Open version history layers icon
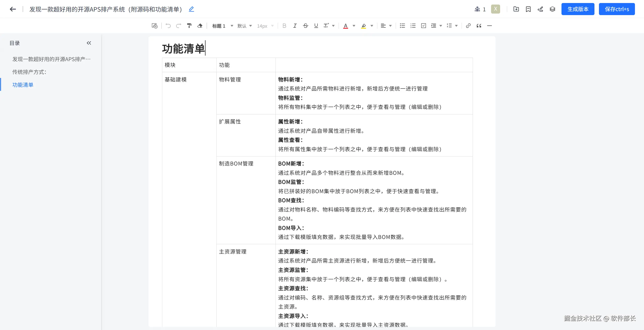The height and width of the screenshot is (330, 644). (552, 9)
